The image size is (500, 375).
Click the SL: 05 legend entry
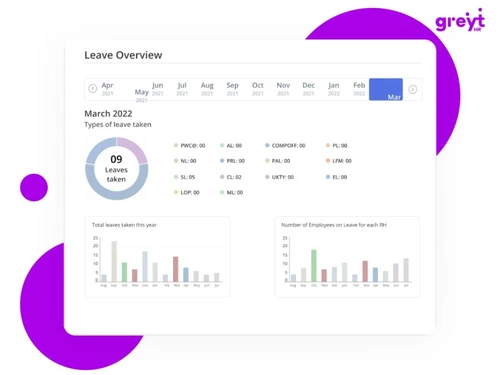184,177
